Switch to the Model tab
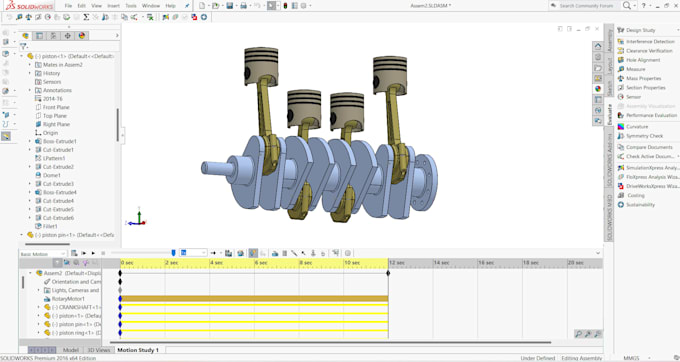This screenshot has height=362, width=680. [71, 350]
